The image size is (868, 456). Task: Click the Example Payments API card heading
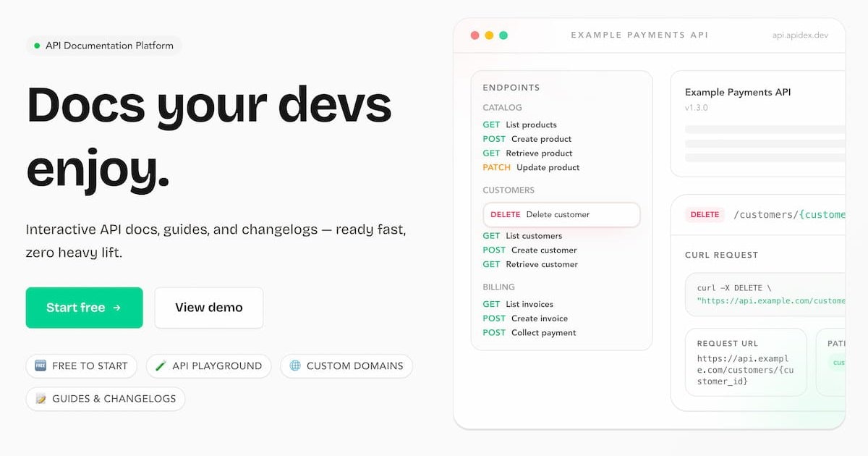coord(738,93)
